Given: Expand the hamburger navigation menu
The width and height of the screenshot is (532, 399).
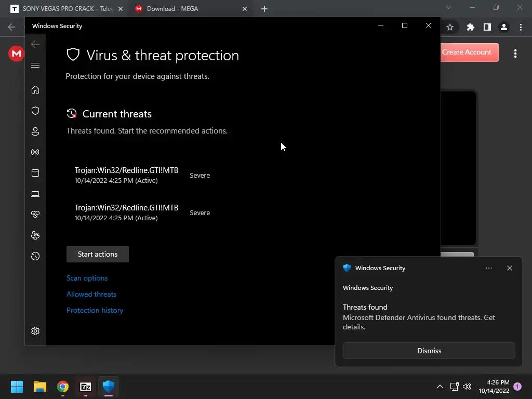Looking at the screenshot, I should pyautogui.click(x=35, y=65).
